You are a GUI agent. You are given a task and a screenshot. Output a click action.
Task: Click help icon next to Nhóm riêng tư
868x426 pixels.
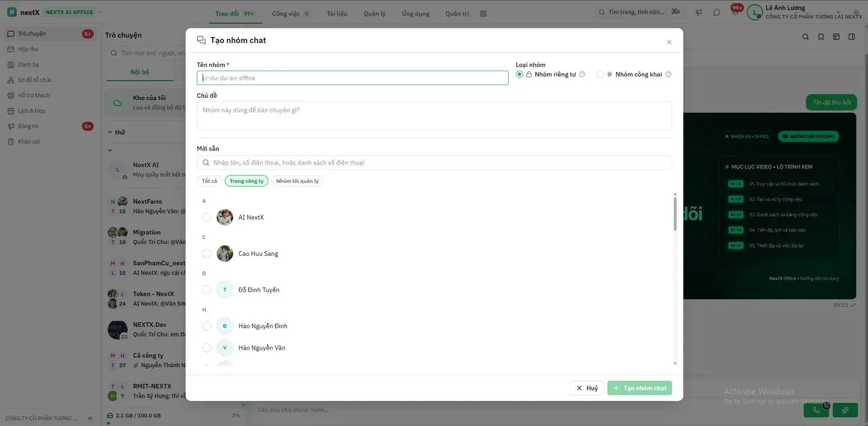(x=582, y=74)
